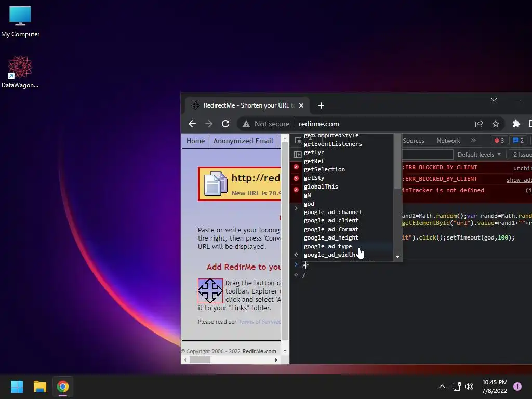Viewport: 532px width, 399px height.
Task: Open urchin source link
Action: pos(522,168)
